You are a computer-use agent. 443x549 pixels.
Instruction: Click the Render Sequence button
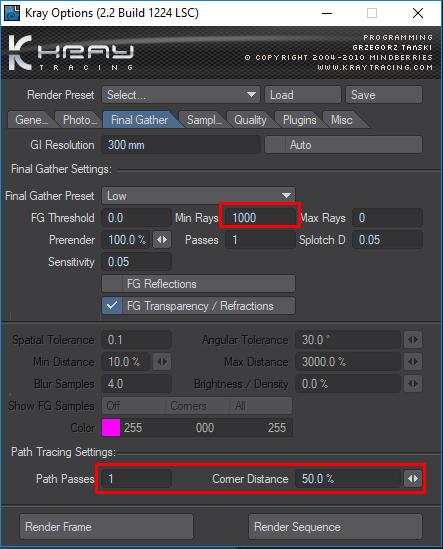point(335,527)
